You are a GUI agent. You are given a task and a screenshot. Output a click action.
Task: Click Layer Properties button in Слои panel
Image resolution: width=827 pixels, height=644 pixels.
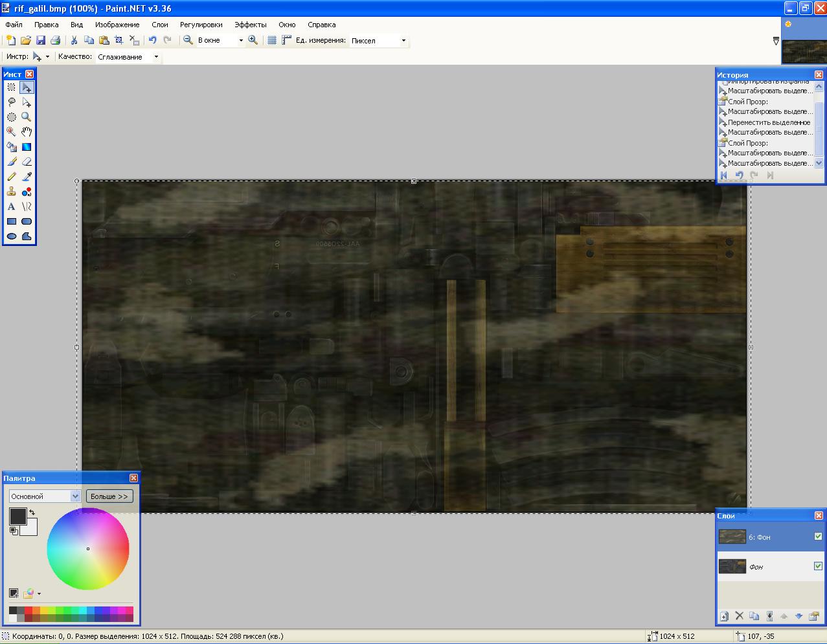tap(814, 616)
